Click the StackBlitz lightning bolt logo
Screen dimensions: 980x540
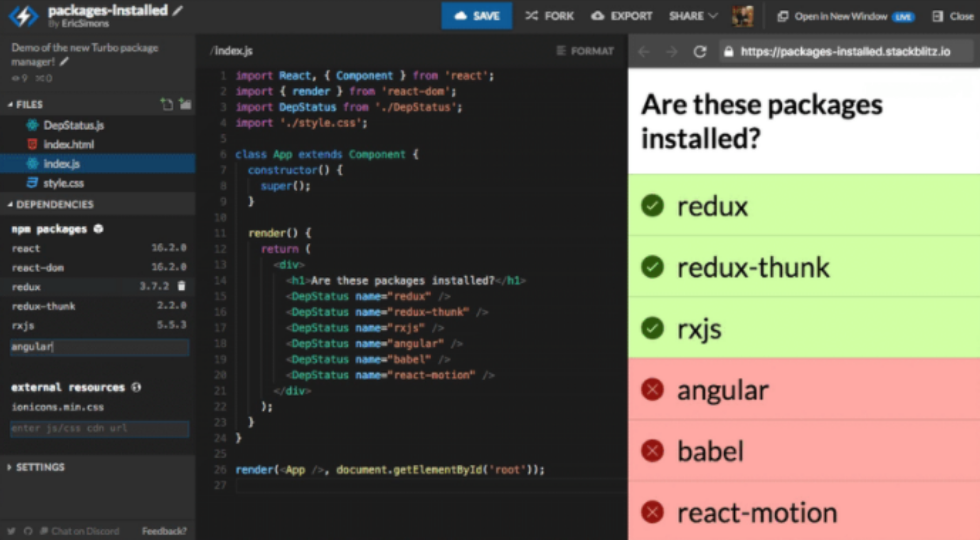[24, 16]
